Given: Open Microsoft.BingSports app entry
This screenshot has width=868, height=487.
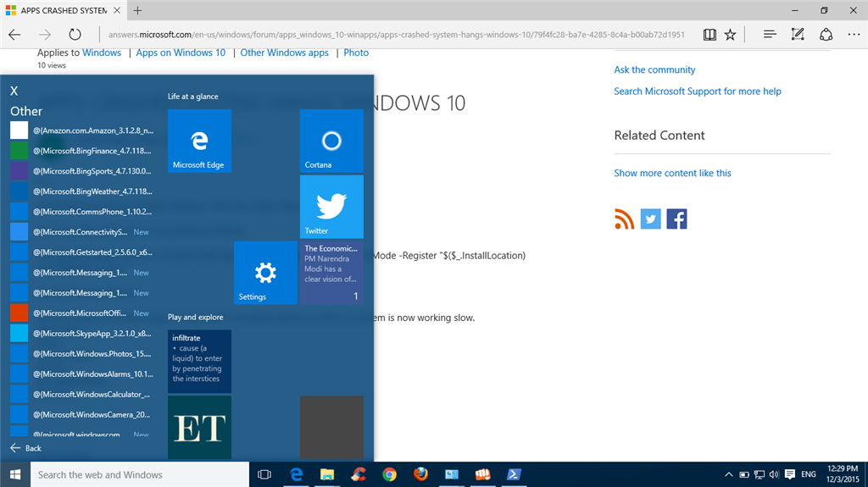Looking at the screenshot, I should point(82,171).
